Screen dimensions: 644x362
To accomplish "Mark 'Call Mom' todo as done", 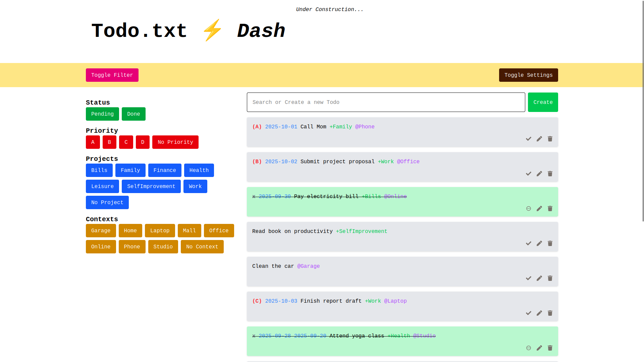I will (x=529, y=139).
